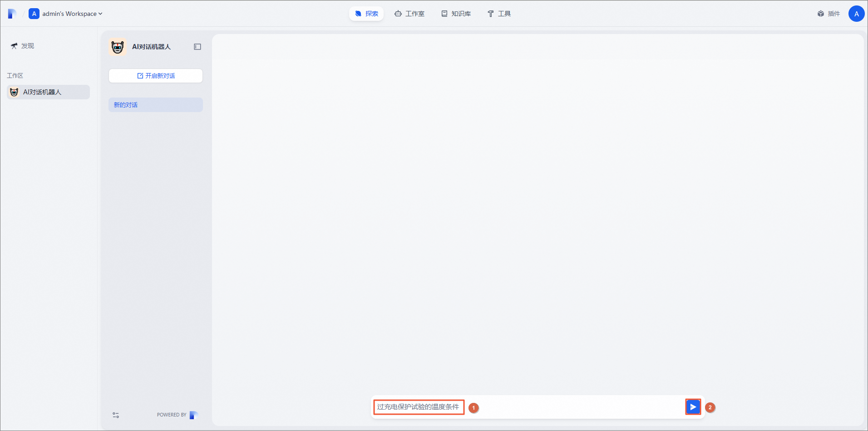The image size is (868, 431).
Task: Switch to the 探索 tab
Action: [366, 14]
